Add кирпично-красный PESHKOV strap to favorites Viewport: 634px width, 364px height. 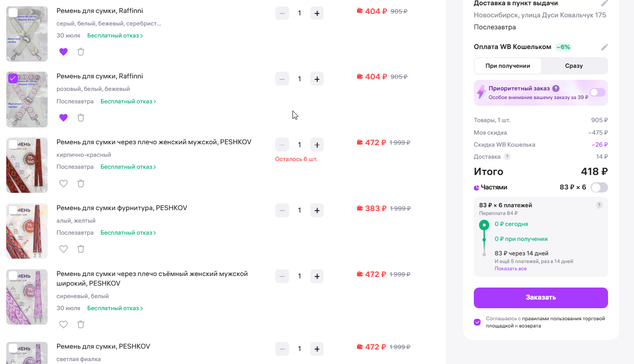tap(63, 183)
